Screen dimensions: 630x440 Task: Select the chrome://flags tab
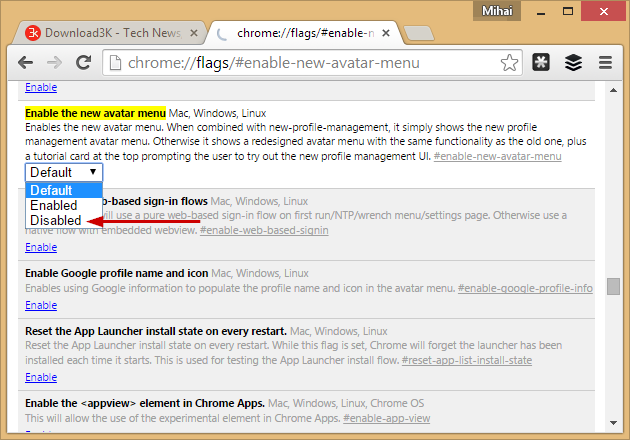pos(303,33)
